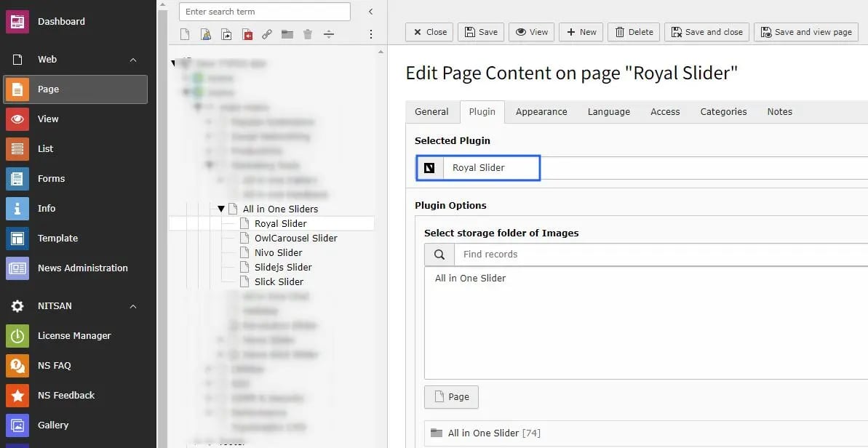Viewport: 868px width, 448px height.
Task: Switch to the Plugin tab
Action: [x=482, y=112]
